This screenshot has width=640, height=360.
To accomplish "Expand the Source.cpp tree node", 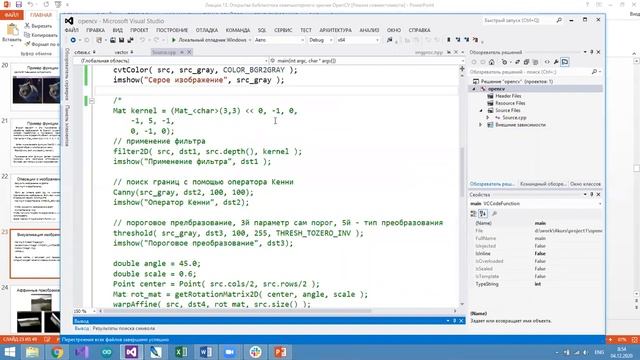I will pyautogui.click(x=488, y=118).
